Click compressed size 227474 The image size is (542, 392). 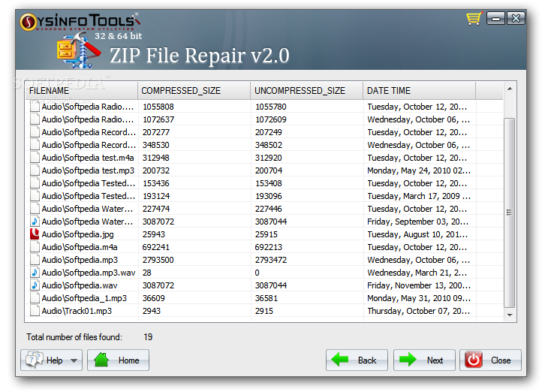[156, 209]
